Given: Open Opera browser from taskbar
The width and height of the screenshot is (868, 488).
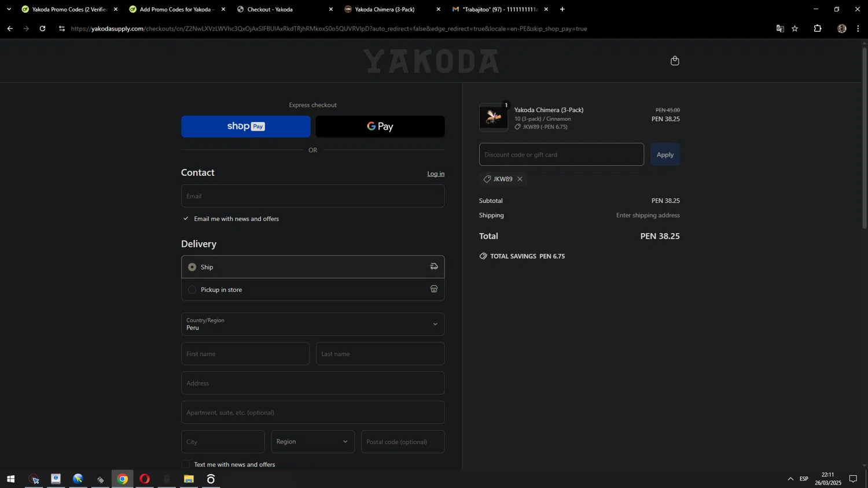Looking at the screenshot, I should point(145,479).
